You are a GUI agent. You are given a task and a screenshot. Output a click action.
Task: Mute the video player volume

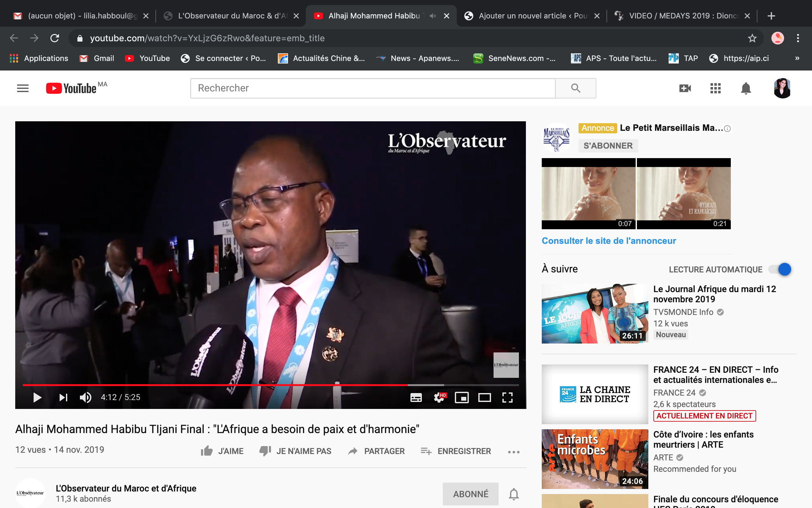coord(85,398)
